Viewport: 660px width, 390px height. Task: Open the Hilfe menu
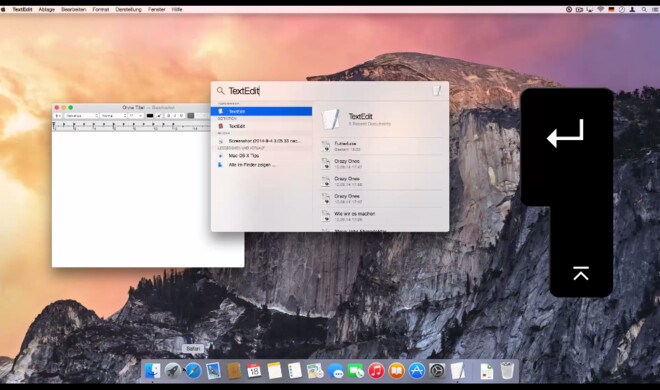[177, 9]
